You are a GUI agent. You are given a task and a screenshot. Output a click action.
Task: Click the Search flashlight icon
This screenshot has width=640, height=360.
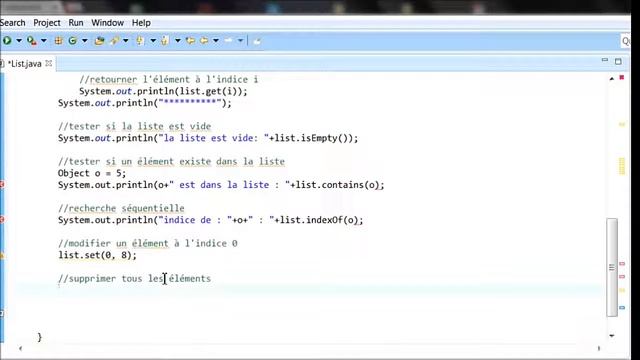click(114, 40)
